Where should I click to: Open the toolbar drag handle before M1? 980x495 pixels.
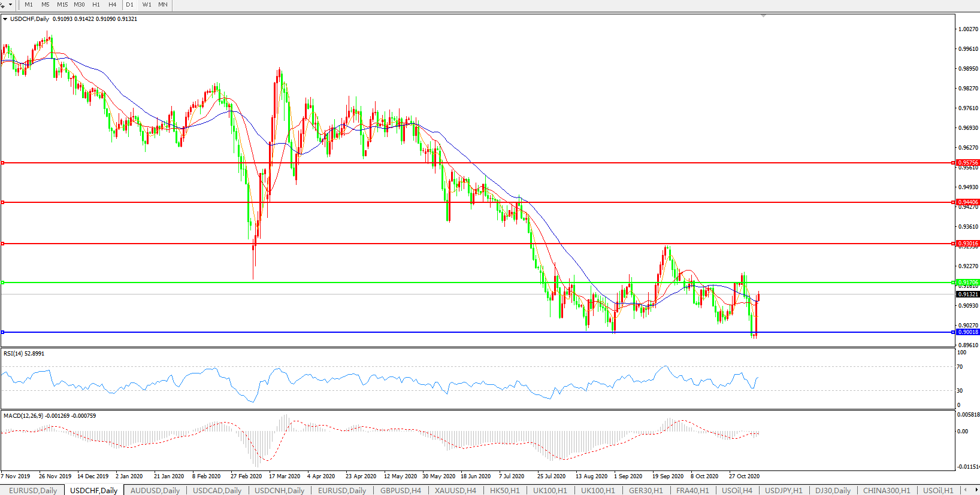point(19,5)
